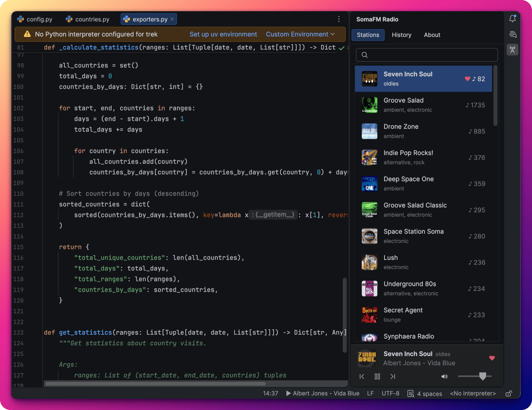Image resolution: width=532 pixels, height=410 pixels.
Task: Click Groove Salad Classic artwork
Action: 369,210
